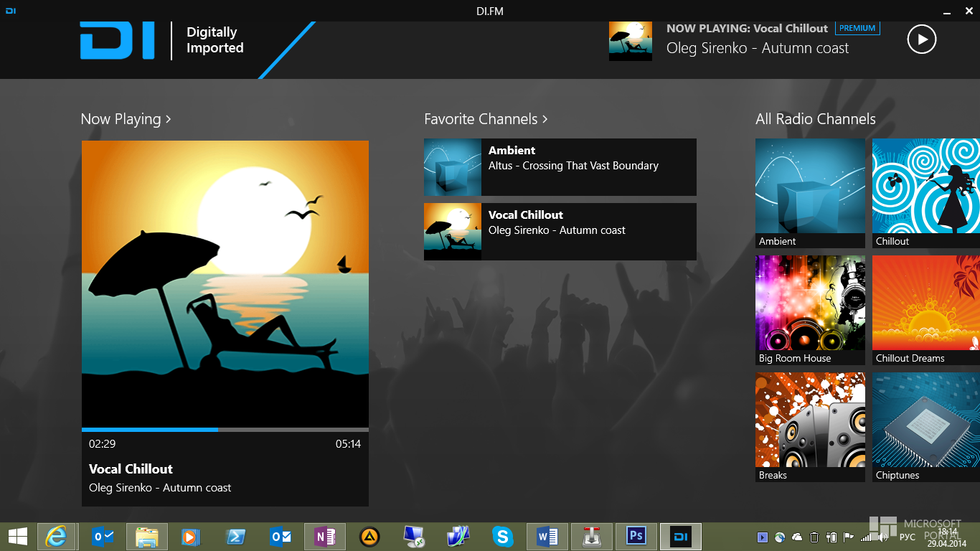Click the 'All Radio Channels' heading

(816, 119)
